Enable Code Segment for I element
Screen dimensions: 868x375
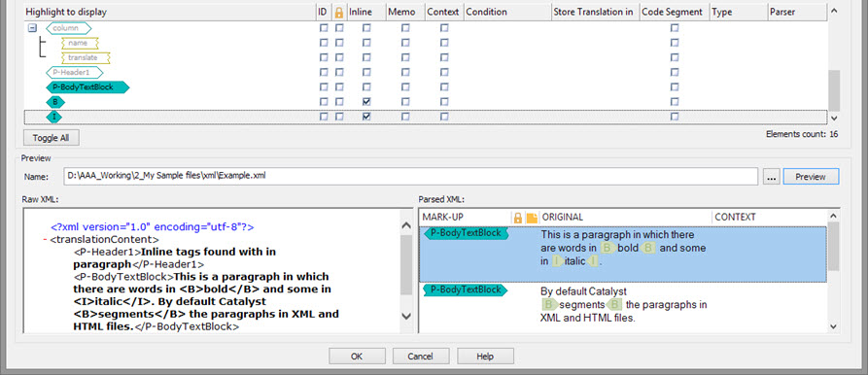675,117
